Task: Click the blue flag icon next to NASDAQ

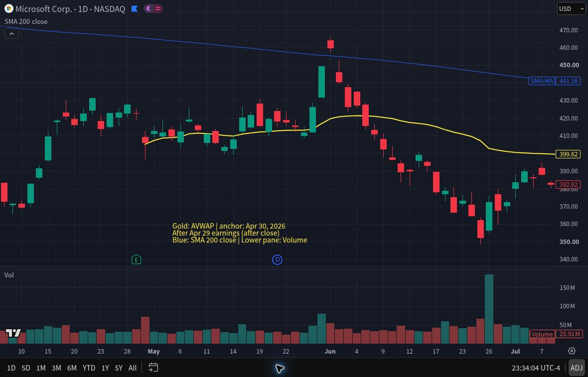Action: coord(134,8)
